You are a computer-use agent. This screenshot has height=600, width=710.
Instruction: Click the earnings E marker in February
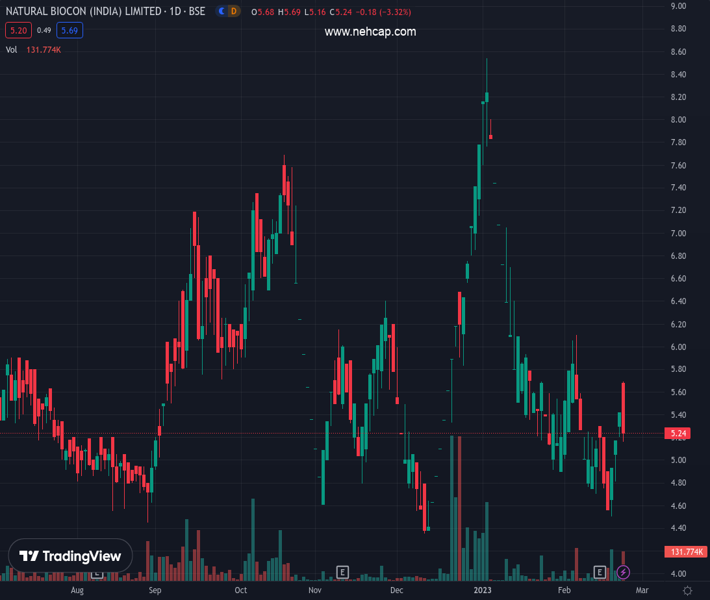pos(600,572)
